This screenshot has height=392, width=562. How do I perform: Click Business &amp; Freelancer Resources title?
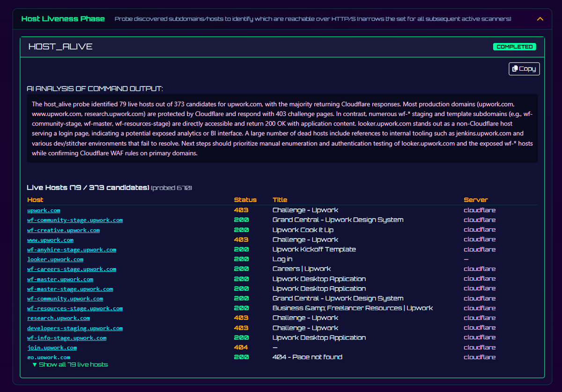point(353,308)
